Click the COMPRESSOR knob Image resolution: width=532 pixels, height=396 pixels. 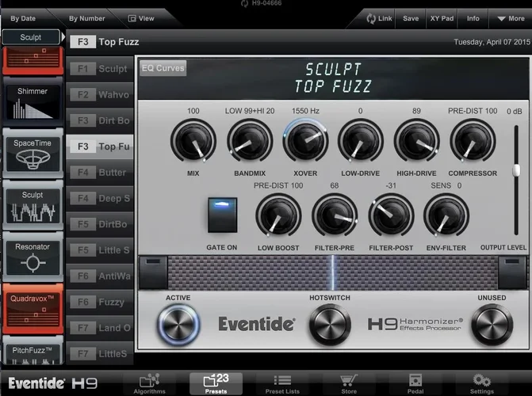click(473, 141)
